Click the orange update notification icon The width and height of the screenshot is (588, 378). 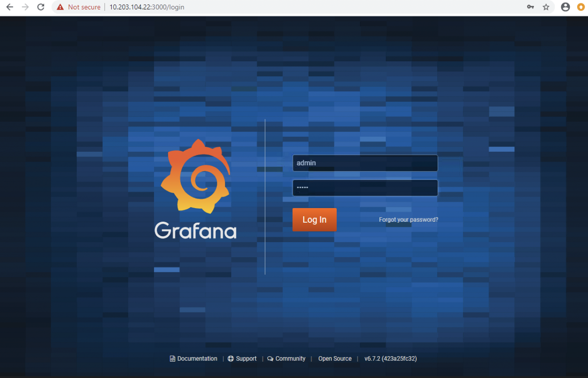click(581, 7)
